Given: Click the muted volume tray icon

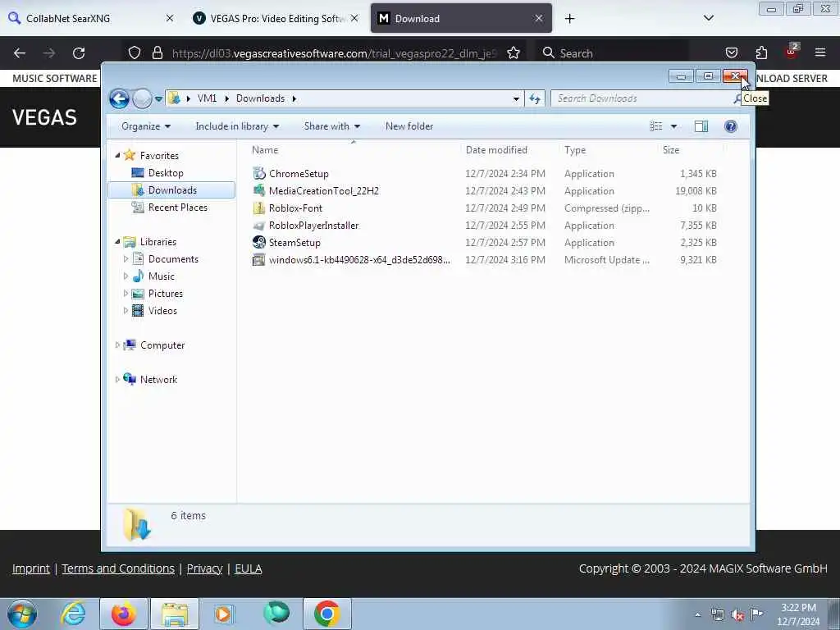Looking at the screenshot, I should [x=737, y=614].
